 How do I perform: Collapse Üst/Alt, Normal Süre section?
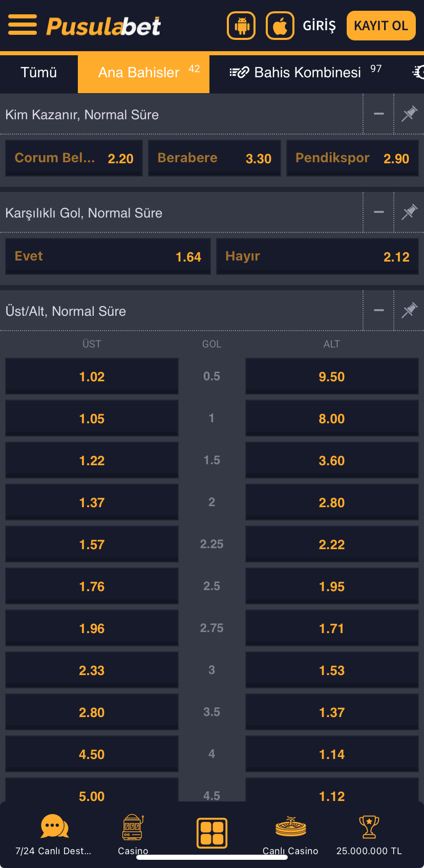379,310
